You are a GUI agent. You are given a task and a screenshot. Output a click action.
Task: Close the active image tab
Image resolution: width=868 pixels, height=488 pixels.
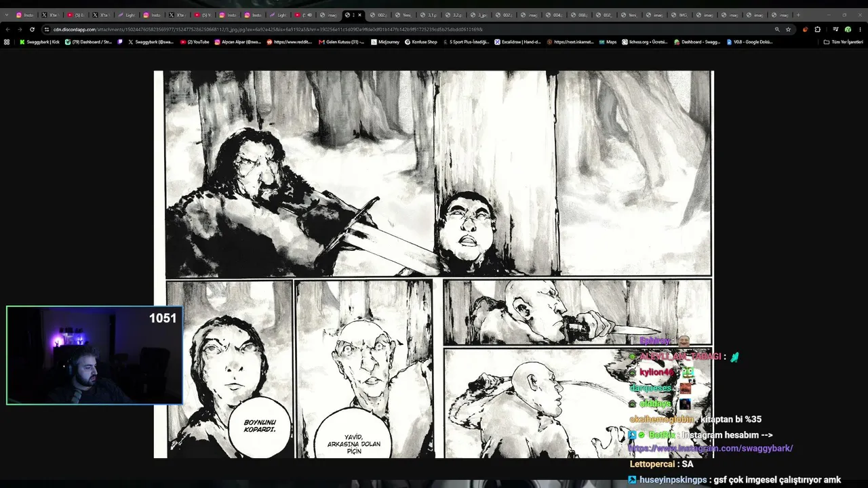click(x=359, y=15)
